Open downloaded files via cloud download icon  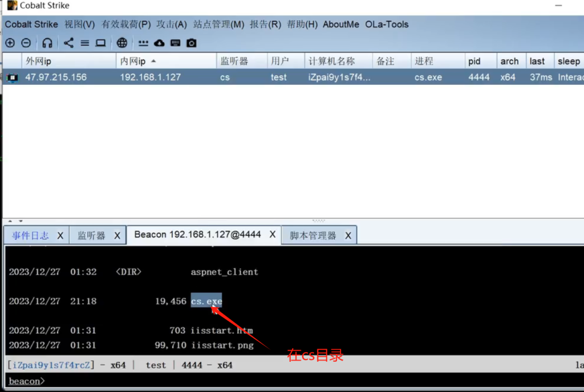160,43
